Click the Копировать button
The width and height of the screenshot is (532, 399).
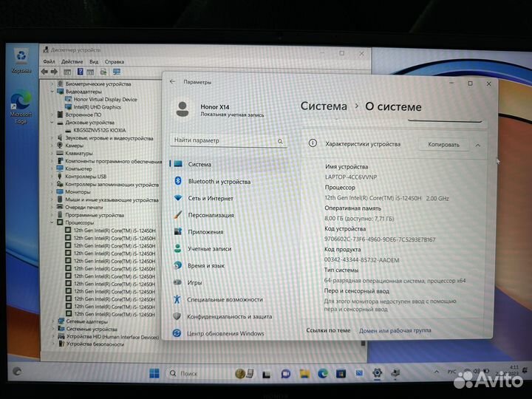click(443, 145)
